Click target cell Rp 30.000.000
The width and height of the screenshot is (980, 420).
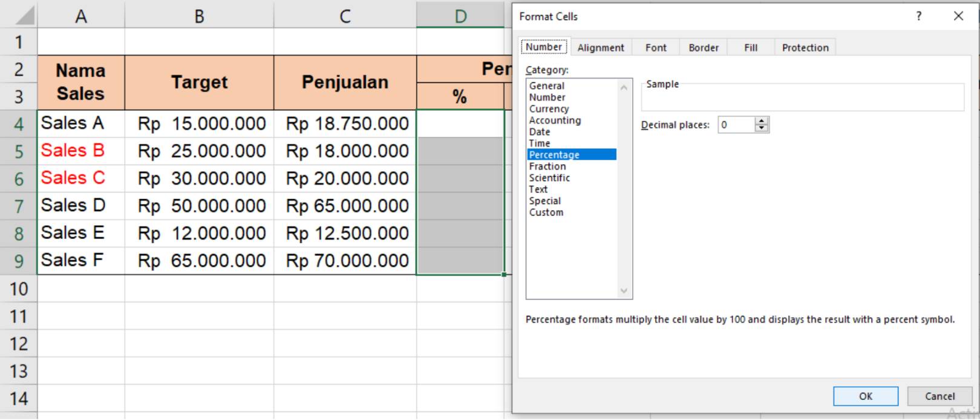coord(199,179)
